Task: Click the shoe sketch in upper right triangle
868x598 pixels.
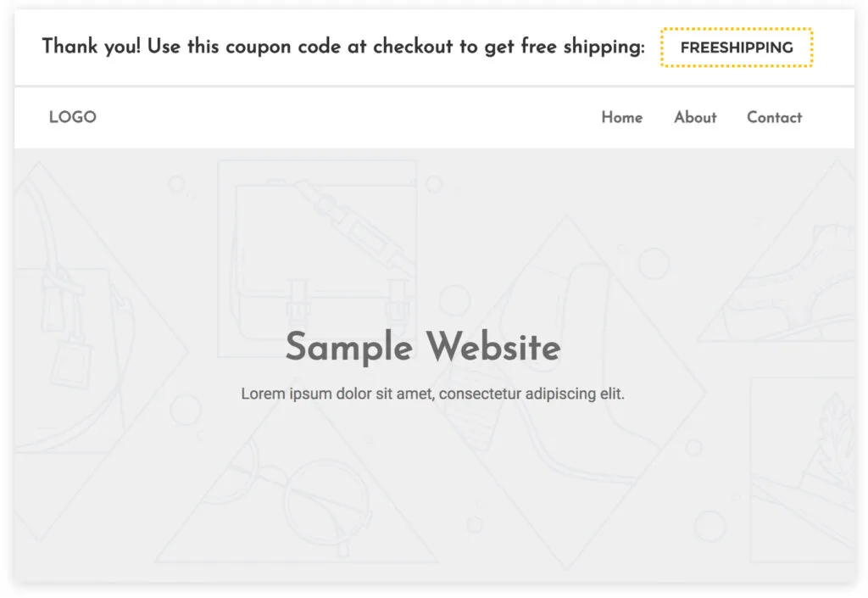Action: point(814,271)
